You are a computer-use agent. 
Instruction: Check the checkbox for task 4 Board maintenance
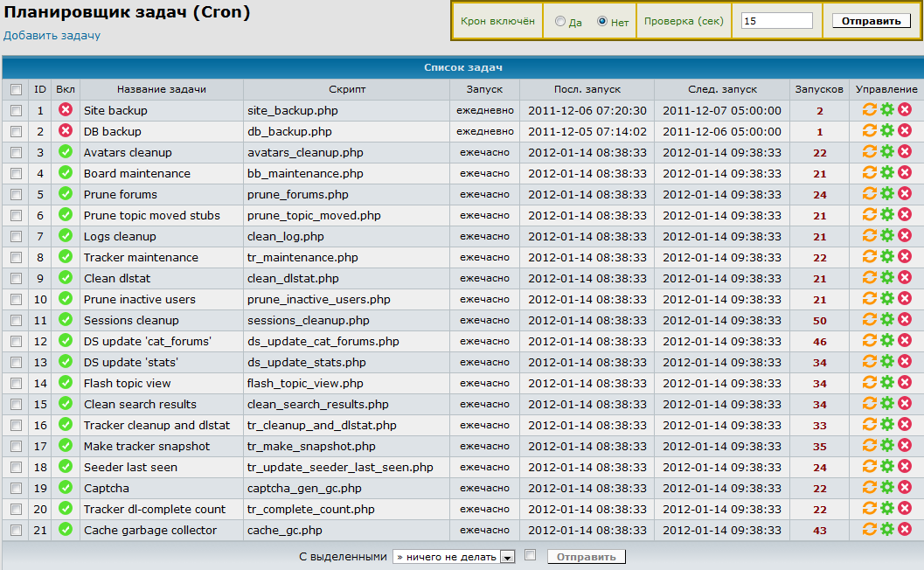16,173
